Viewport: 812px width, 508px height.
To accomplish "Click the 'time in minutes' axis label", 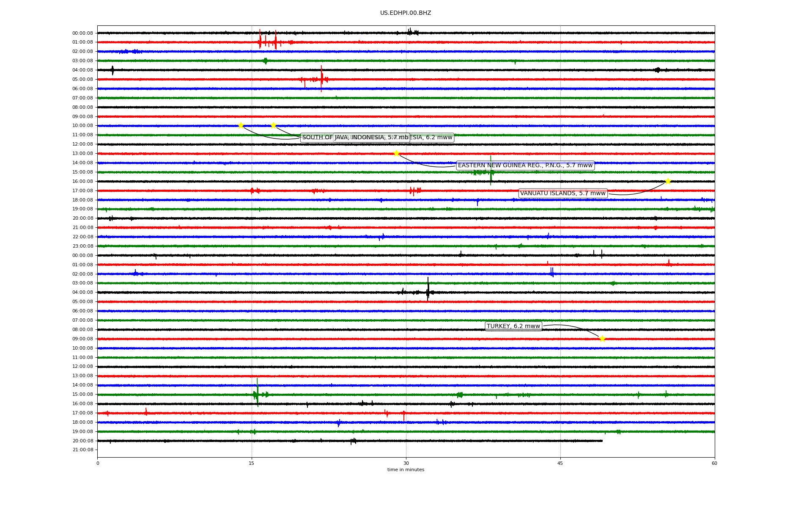I will coord(405,470).
